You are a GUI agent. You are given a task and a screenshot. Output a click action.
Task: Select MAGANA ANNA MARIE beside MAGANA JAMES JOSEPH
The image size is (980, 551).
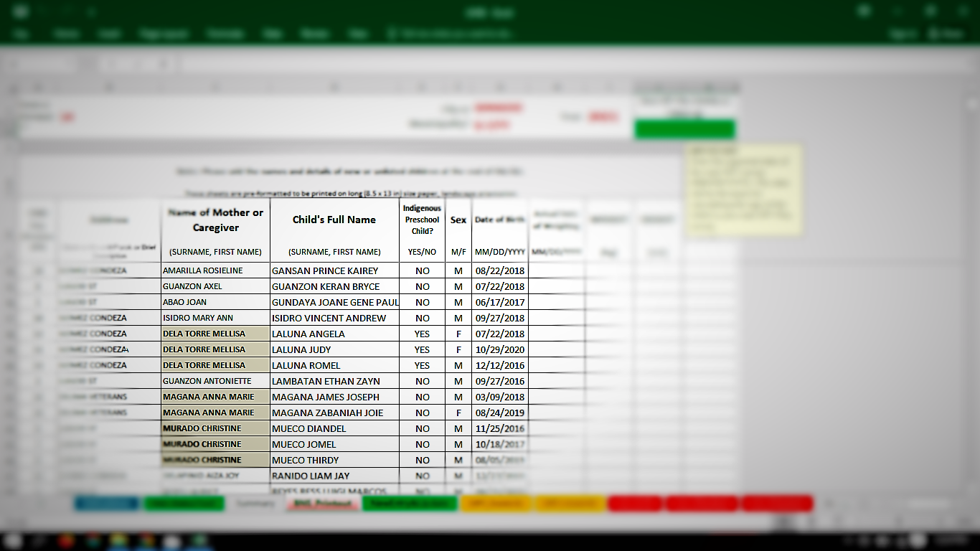(216, 397)
